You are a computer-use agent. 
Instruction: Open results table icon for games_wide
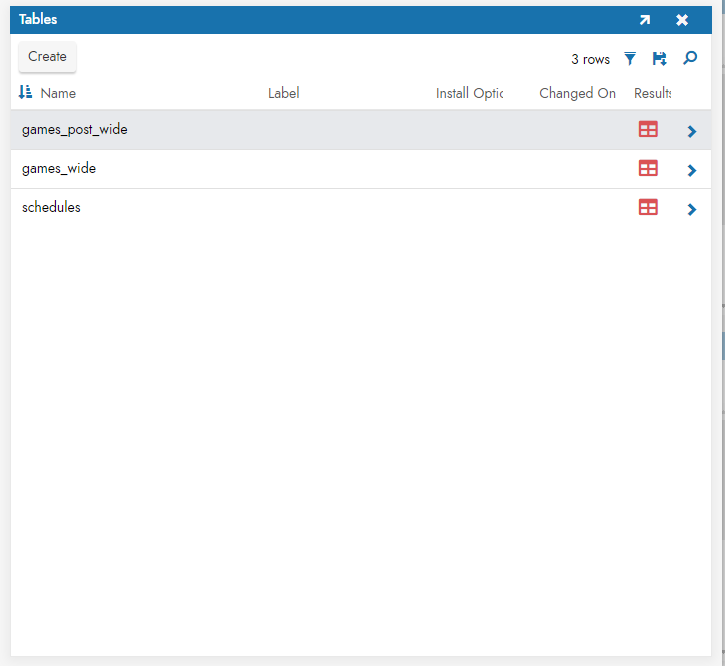click(x=648, y=168)
